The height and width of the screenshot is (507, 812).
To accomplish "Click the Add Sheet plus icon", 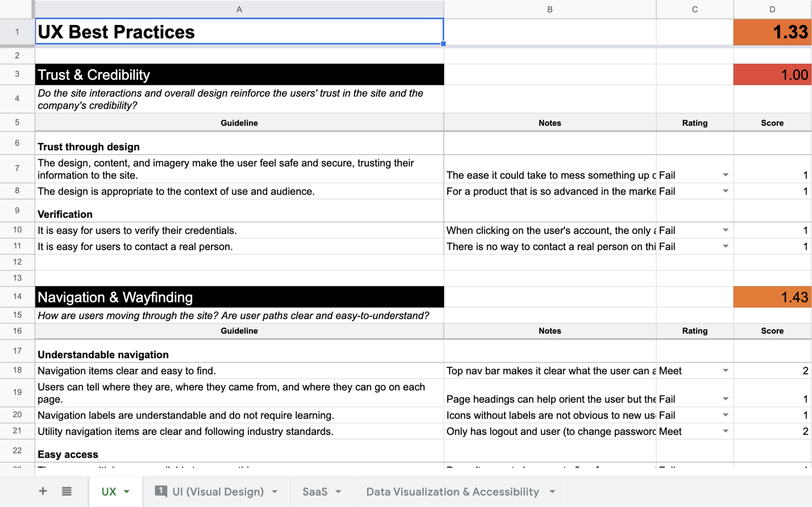I will pos(43,491).
